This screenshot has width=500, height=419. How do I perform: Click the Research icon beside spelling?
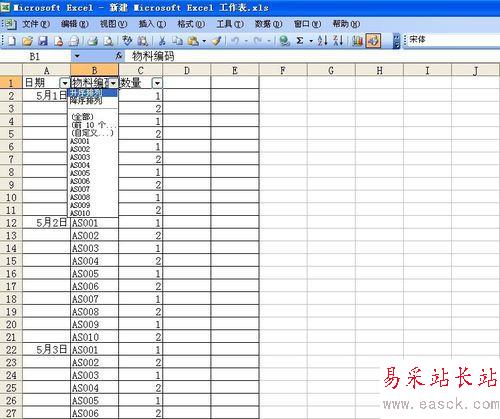click(143, 41)
